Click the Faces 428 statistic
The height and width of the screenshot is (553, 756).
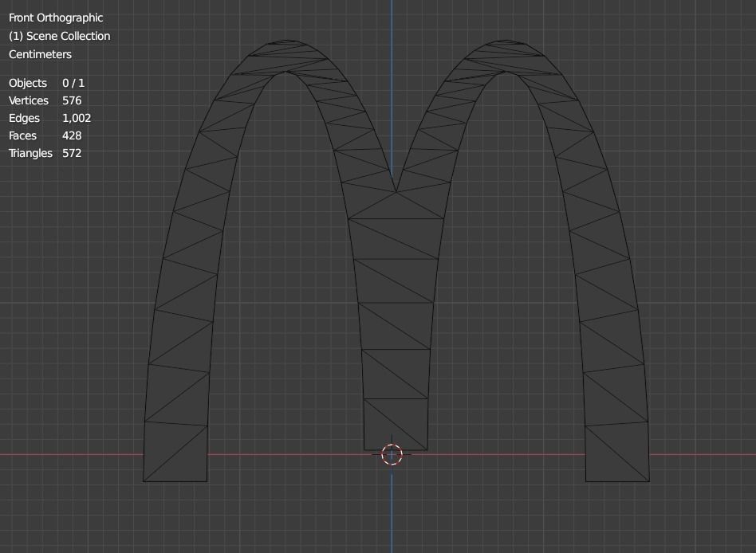[44, 135]
